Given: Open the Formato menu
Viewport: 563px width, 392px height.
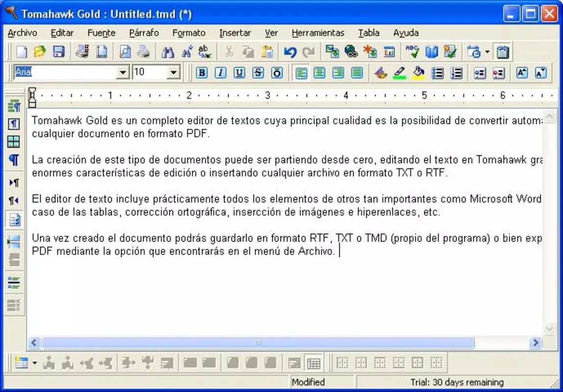Looking at the screenshot, I should (189, 33).
